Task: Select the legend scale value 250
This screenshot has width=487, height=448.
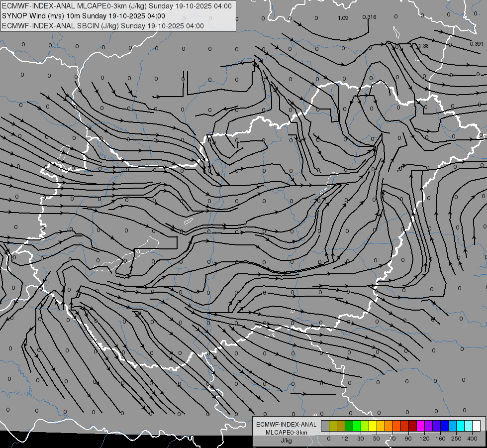Action: 456,439
